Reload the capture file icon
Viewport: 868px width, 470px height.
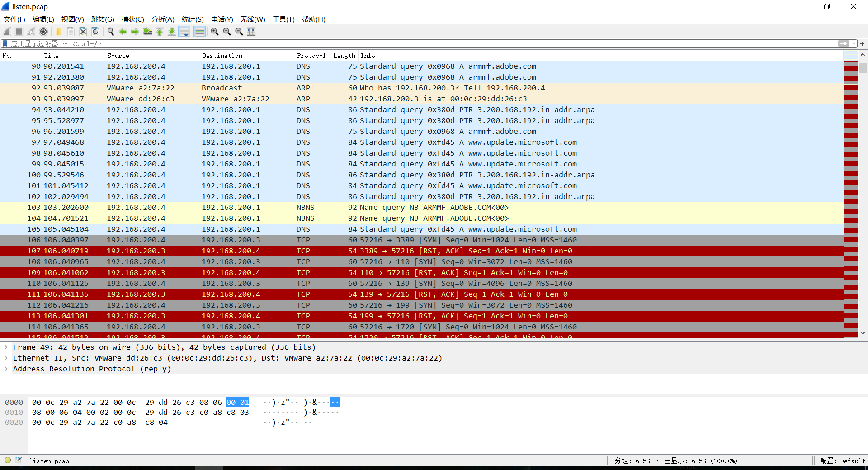click(95, 32)
